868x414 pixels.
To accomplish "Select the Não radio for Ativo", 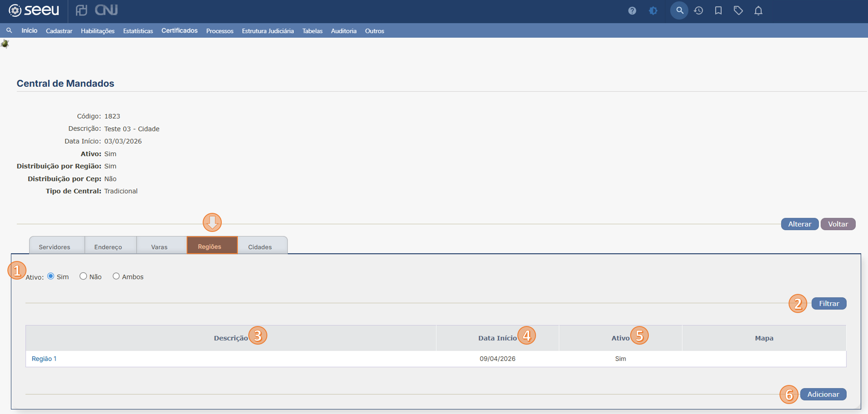I will pos(83,276).
